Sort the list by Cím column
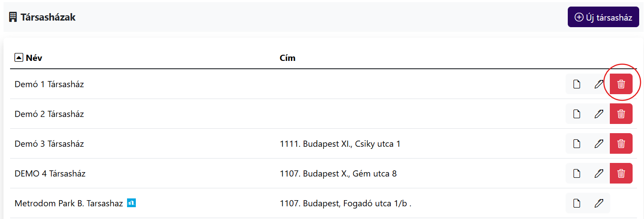This screenshot has height=219, width=644. (287, 58)
